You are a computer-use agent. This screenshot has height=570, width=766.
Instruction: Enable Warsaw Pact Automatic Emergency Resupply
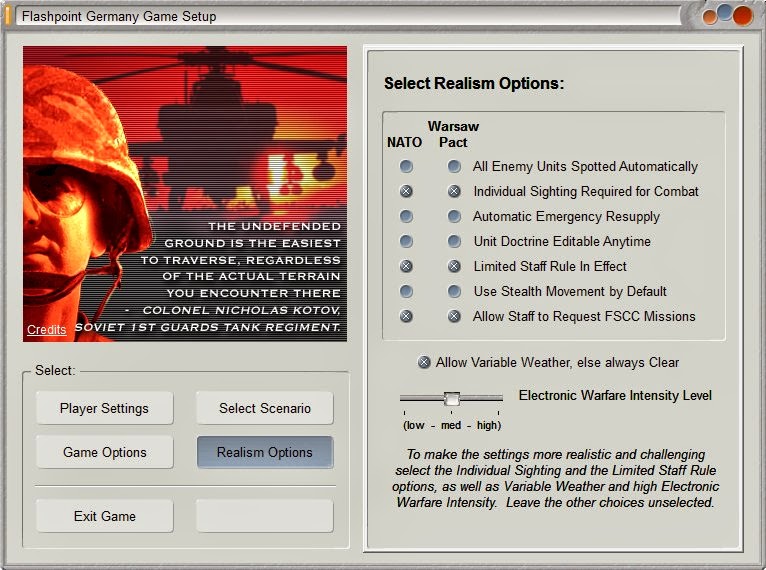(454, 216)
